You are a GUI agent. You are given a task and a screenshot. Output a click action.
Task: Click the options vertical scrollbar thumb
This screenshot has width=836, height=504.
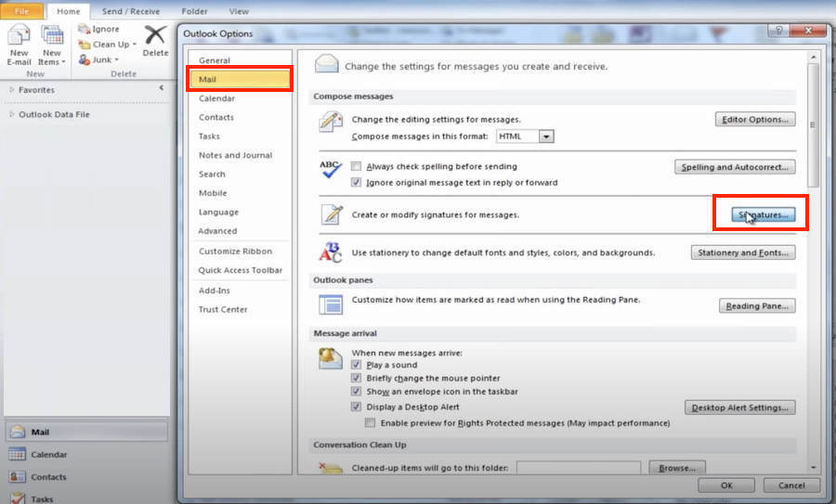point(814,125)
